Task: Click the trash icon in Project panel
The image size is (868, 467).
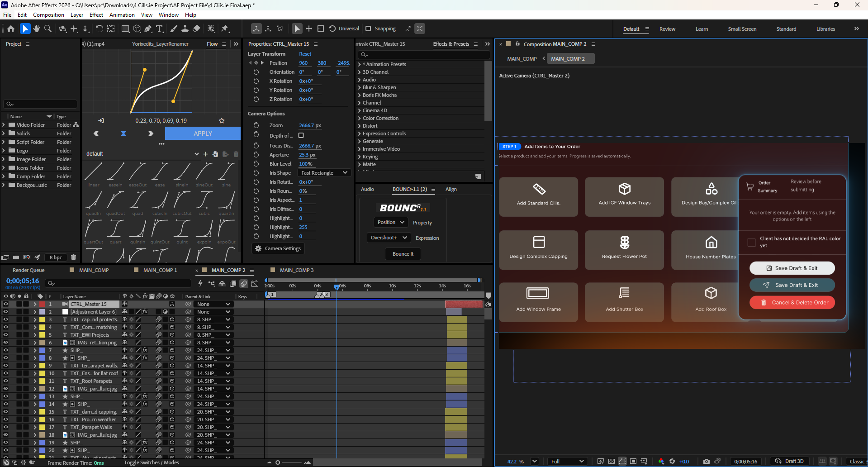Action: coord(74,257)
